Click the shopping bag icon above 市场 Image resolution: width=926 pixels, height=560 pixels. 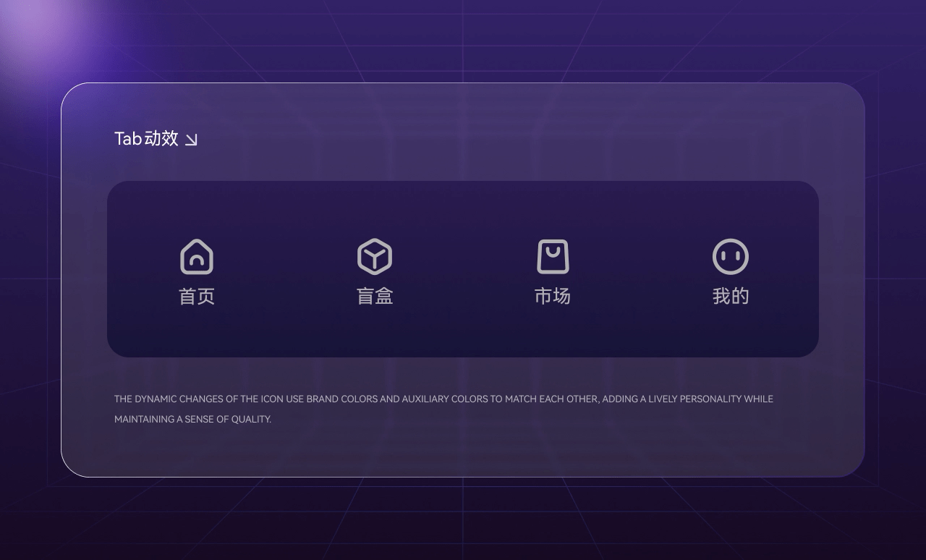click(x=553, y=257)
